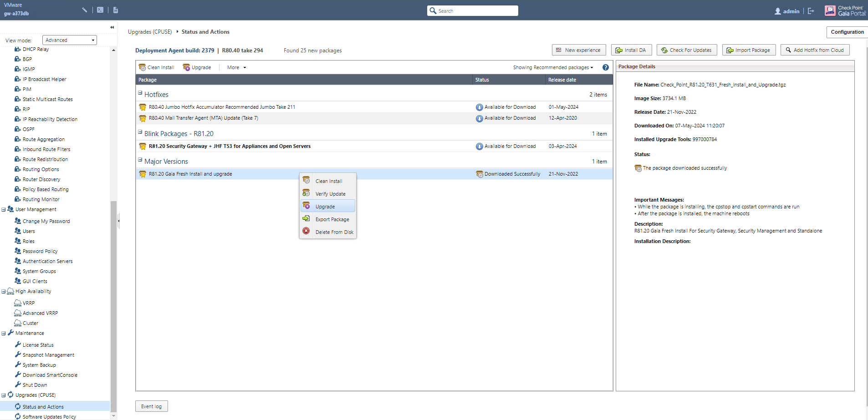Click Delete From Disk red icon
Screen dimensions: 868x420
(306, 231)
